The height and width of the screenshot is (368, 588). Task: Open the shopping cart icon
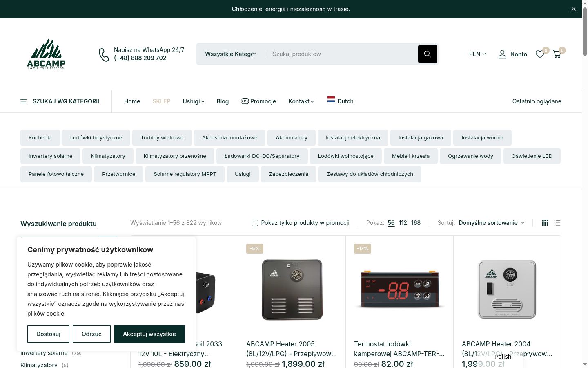pyautogui.click(x=557, y=54)
